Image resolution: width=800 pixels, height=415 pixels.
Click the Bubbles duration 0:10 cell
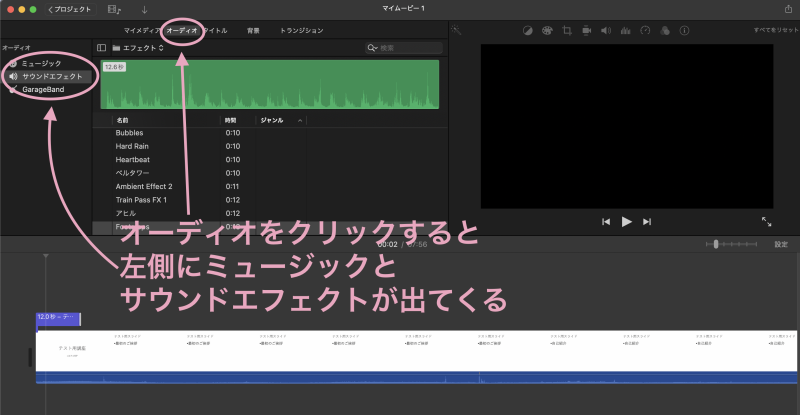[x=233, y=133]
